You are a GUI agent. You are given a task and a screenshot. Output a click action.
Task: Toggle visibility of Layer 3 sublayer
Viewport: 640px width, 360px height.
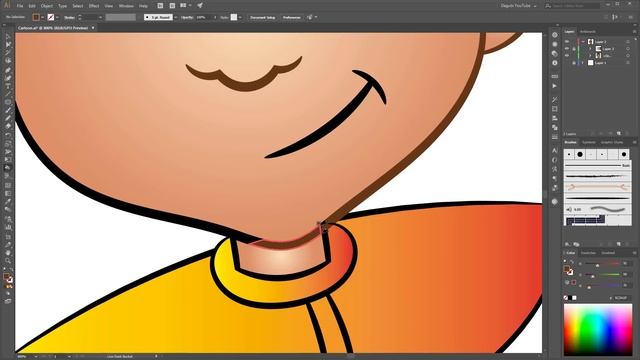pyautogui.click(x=567, y=49)
